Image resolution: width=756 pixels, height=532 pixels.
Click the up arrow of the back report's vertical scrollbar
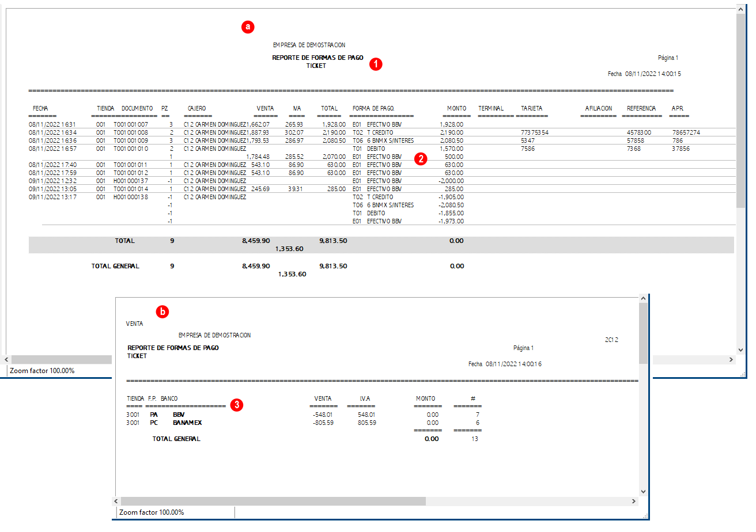[741, 10]
